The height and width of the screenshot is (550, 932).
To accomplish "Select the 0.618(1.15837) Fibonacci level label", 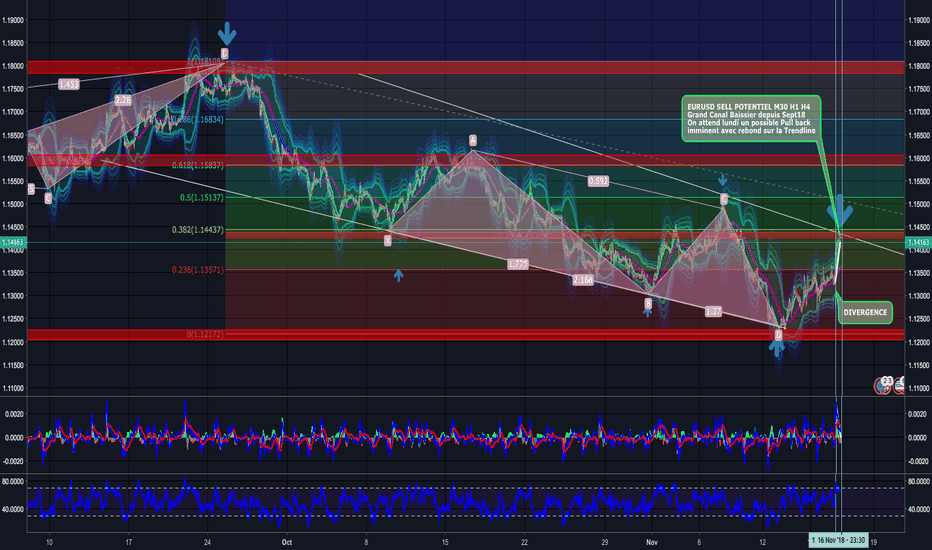I will point(198,165).
